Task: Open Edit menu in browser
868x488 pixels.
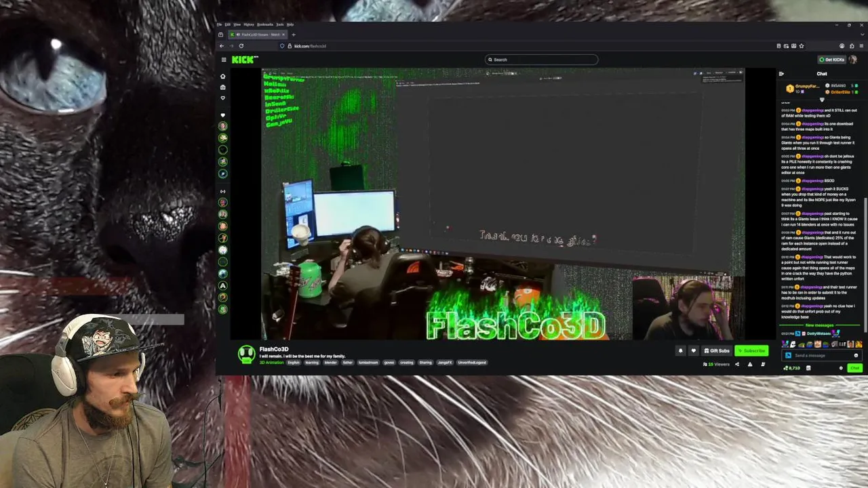Action: pos(228,24)
